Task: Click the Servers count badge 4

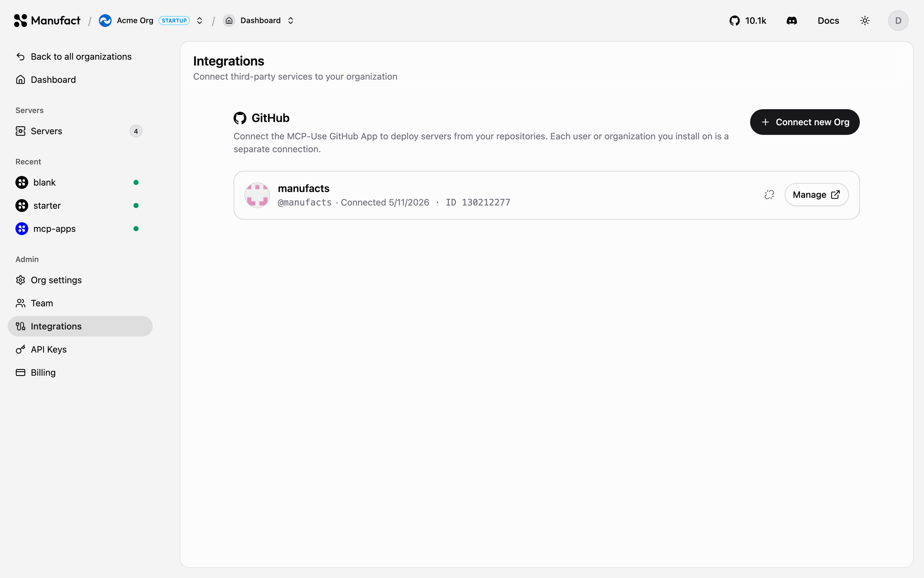Action: pos(136,131)
